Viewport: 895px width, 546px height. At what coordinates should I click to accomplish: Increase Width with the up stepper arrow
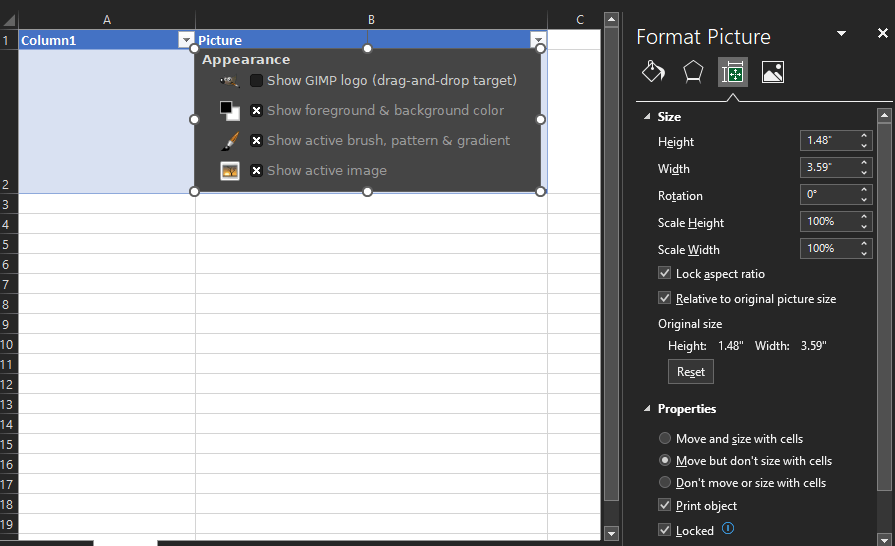[864, 162]
